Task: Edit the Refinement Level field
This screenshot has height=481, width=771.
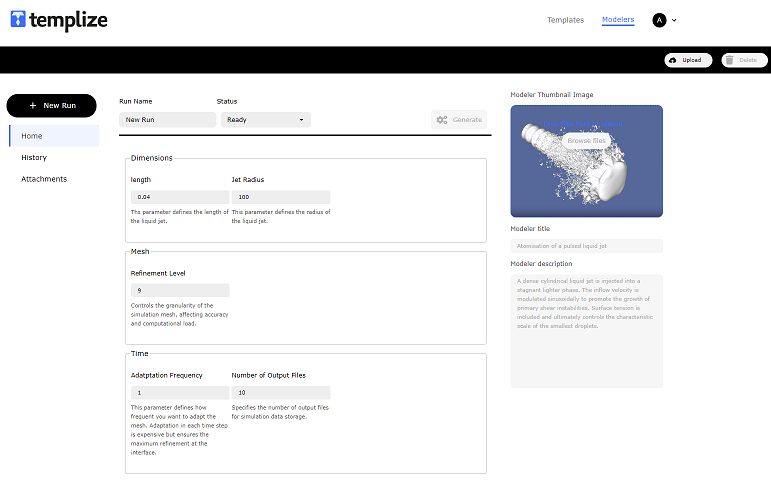Action: (x=180, y=290)
